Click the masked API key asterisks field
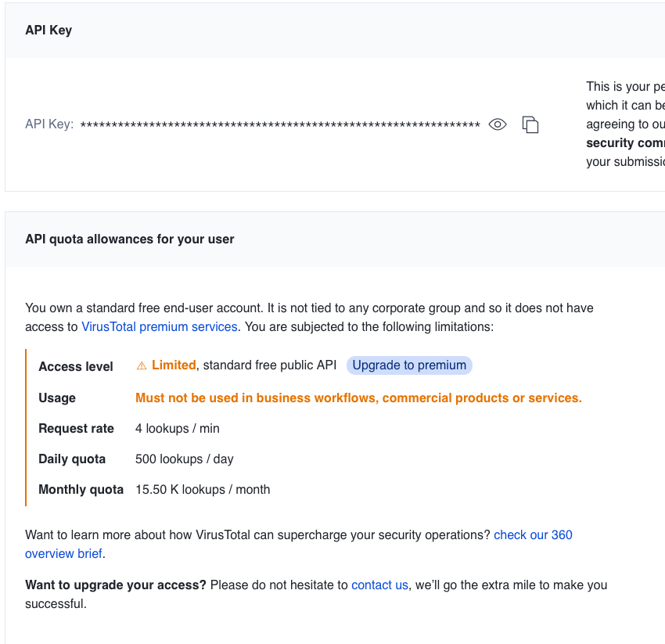The width and height of the screenshot is (665, 644). coord(280,124)
